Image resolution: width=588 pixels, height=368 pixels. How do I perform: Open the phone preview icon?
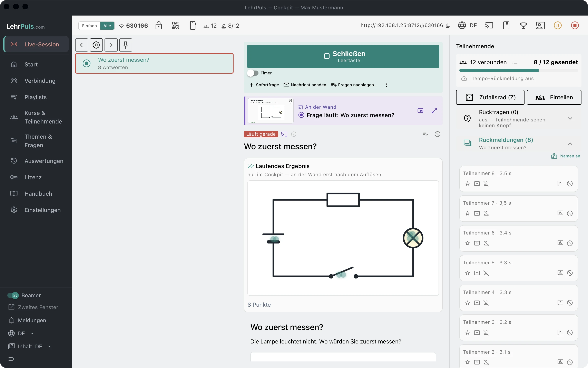(193, 26)
